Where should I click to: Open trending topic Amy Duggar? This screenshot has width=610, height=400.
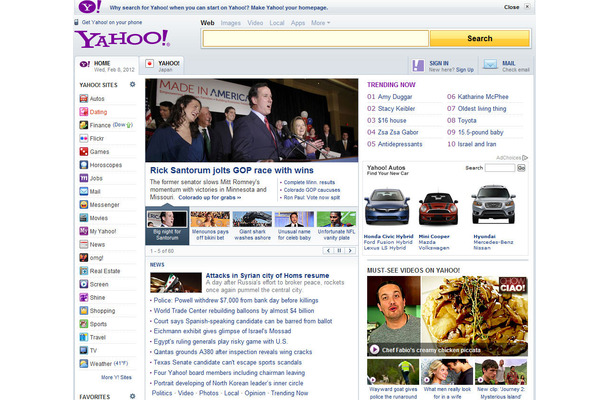[x=395, y=96]
